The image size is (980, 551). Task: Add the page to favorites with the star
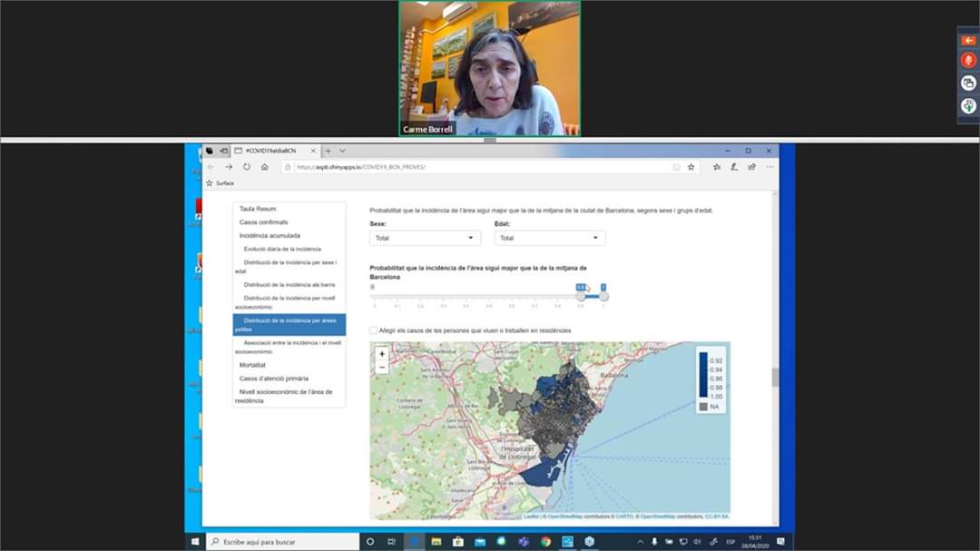coord(691,167)
